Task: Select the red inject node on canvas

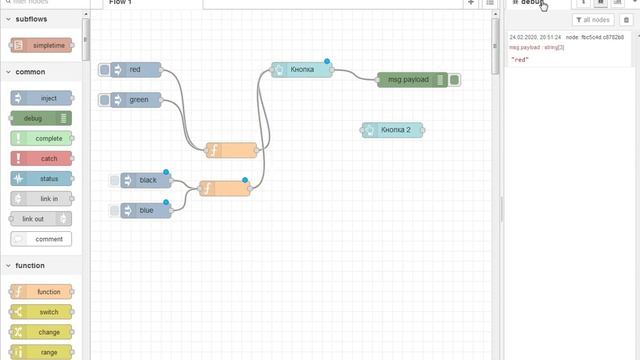Action: [136, 70]
